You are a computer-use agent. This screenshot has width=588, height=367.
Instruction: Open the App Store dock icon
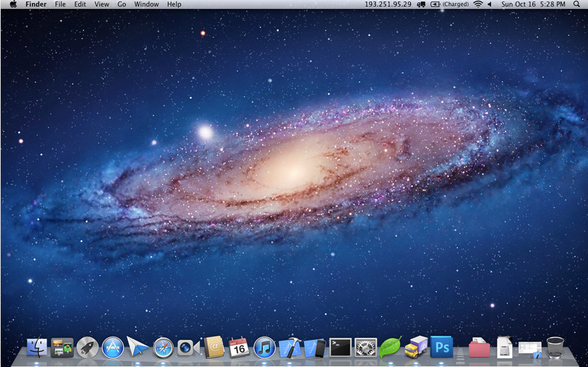pos(113,347)
